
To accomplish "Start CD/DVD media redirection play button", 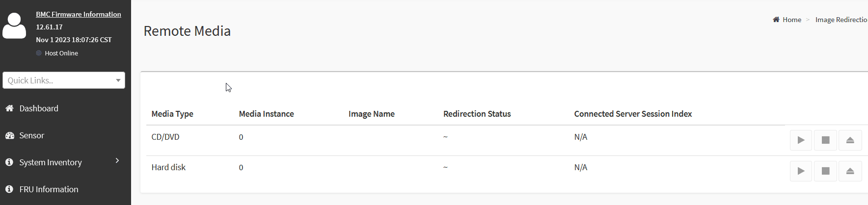I will coord(801,140).
